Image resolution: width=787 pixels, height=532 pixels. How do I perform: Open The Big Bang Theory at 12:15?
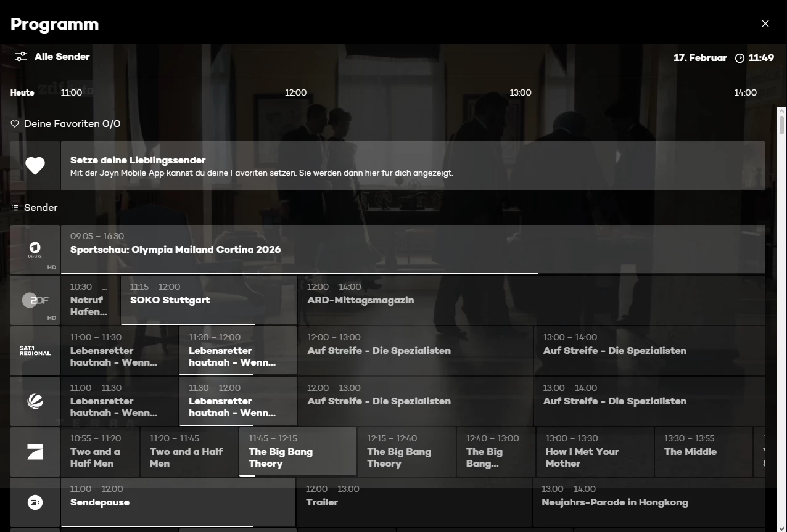pyautogui.click(x=406, y=452)
